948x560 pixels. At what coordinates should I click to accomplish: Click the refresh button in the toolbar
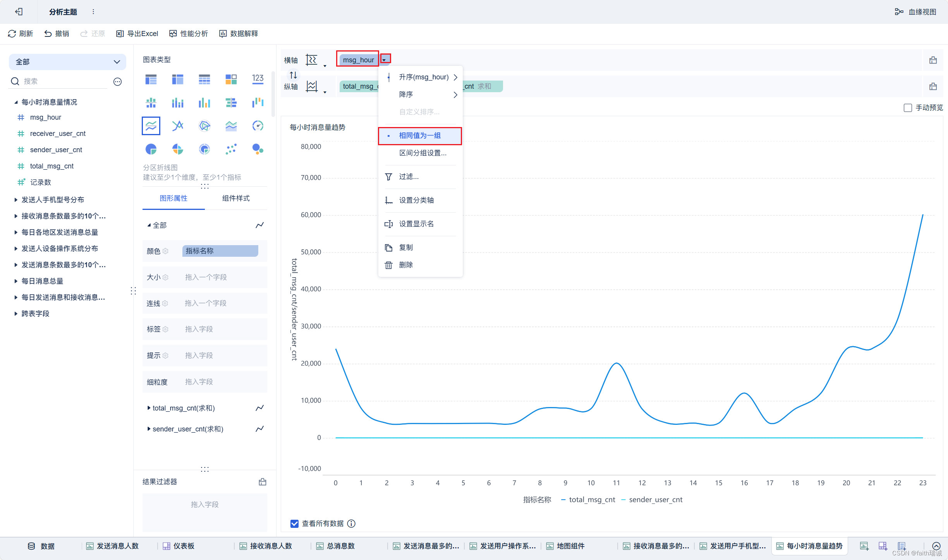21,34
